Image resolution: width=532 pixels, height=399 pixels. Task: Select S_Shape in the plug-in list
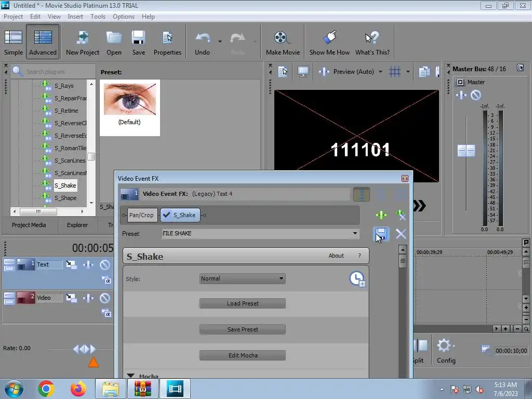click(65, 198)
